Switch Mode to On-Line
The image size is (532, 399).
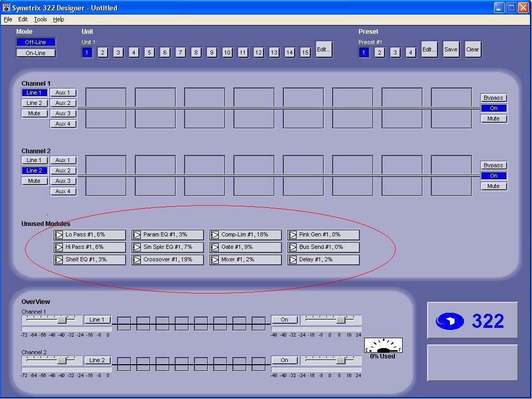(35, 53)
